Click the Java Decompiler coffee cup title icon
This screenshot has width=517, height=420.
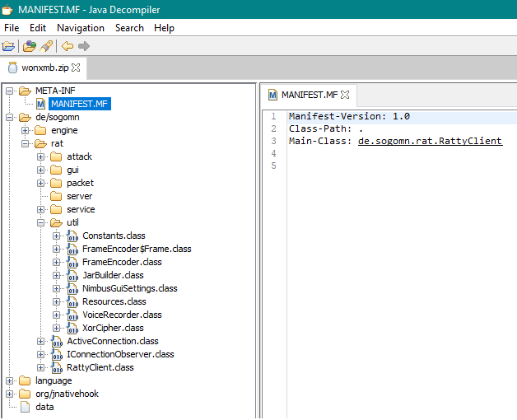click(7, 10)
